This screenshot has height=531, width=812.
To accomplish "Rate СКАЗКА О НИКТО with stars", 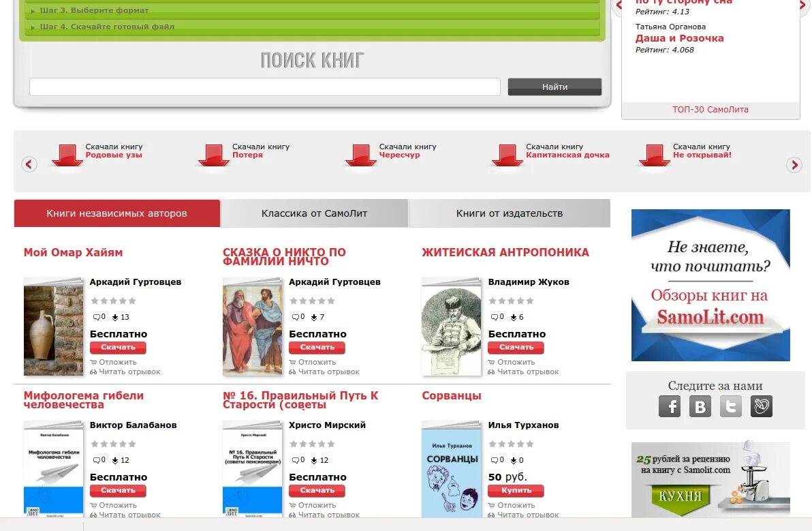I will (x=312, y=301).
